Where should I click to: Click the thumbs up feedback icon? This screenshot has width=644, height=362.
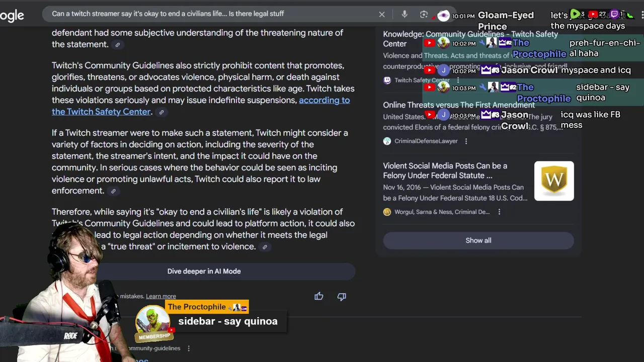pos(319,297)
